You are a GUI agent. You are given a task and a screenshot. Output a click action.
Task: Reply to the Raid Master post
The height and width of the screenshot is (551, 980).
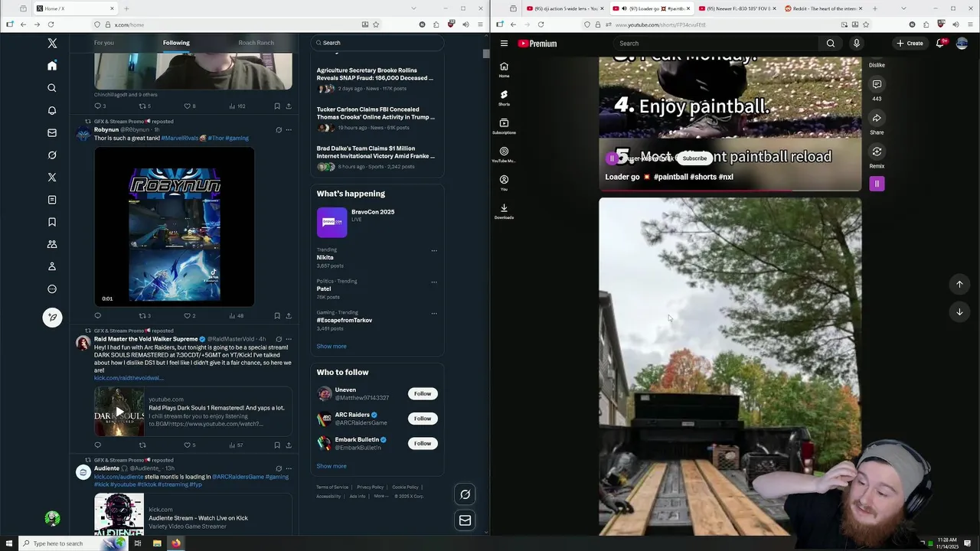[97, 445]
